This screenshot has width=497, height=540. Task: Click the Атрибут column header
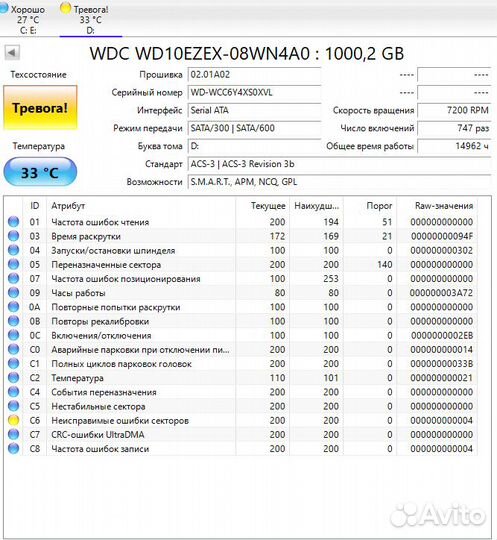(x=141, y=206)
